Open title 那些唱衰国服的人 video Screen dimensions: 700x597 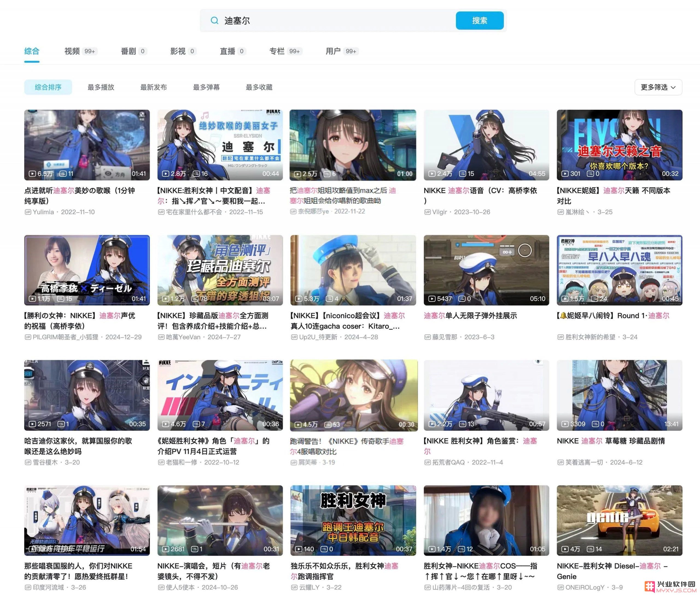(x=78, y=571)
